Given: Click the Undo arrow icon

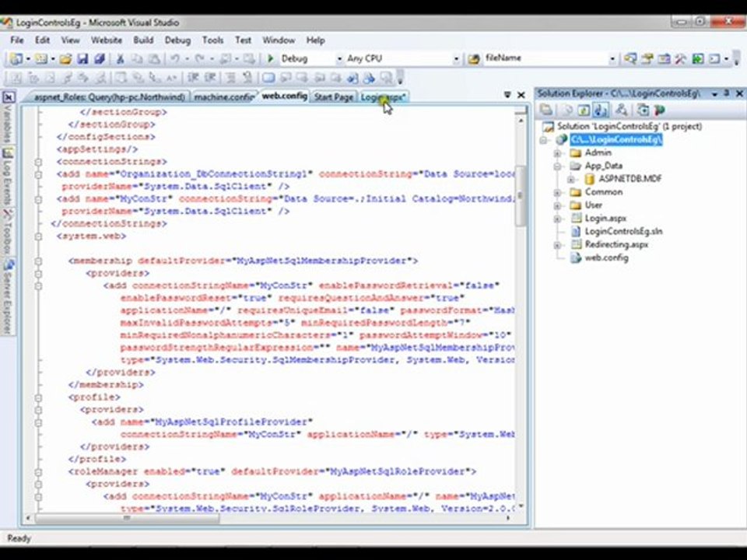Looking at the screenshot, I should pos(175,58).
